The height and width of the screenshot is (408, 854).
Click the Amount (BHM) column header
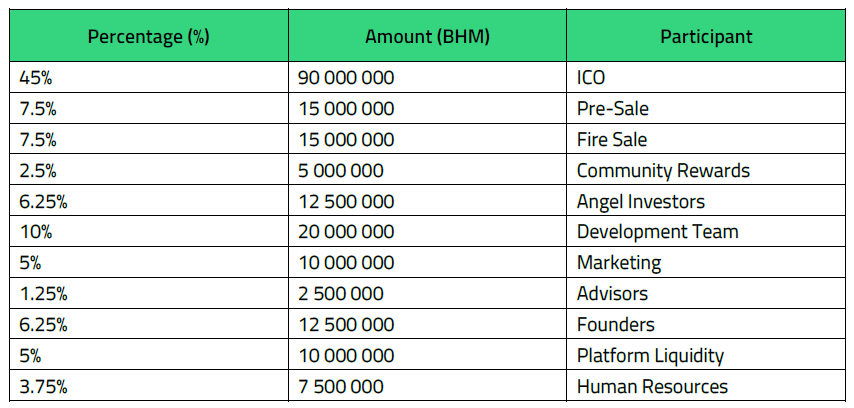427,37
